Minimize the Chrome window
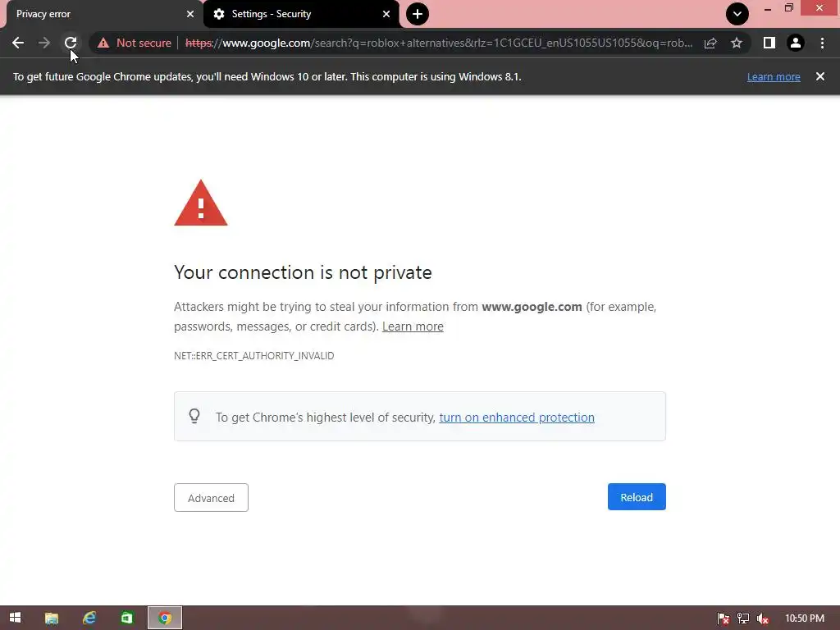This screenshot has width=840, height=630. pyautogui.click(x=768, y=8)
